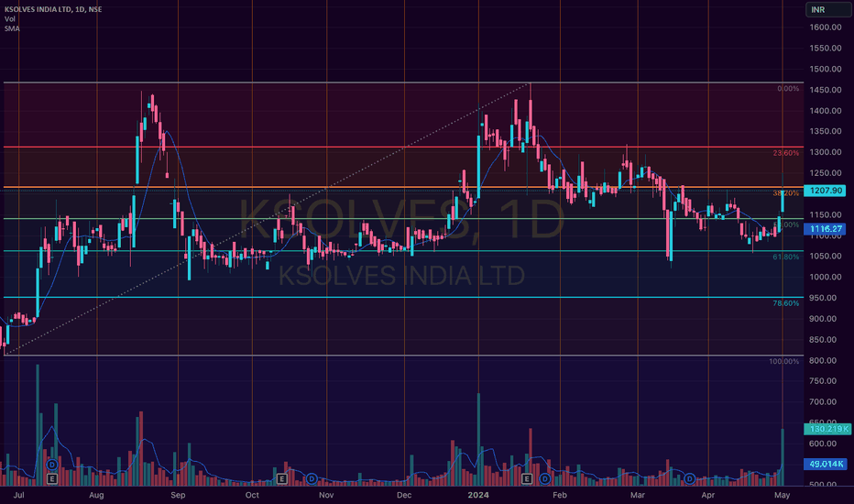Image resolution: width=854 pixels, height=504 pixels.
Task: Click the 1600.00 price axis label
Action: (x=826, y=27)
